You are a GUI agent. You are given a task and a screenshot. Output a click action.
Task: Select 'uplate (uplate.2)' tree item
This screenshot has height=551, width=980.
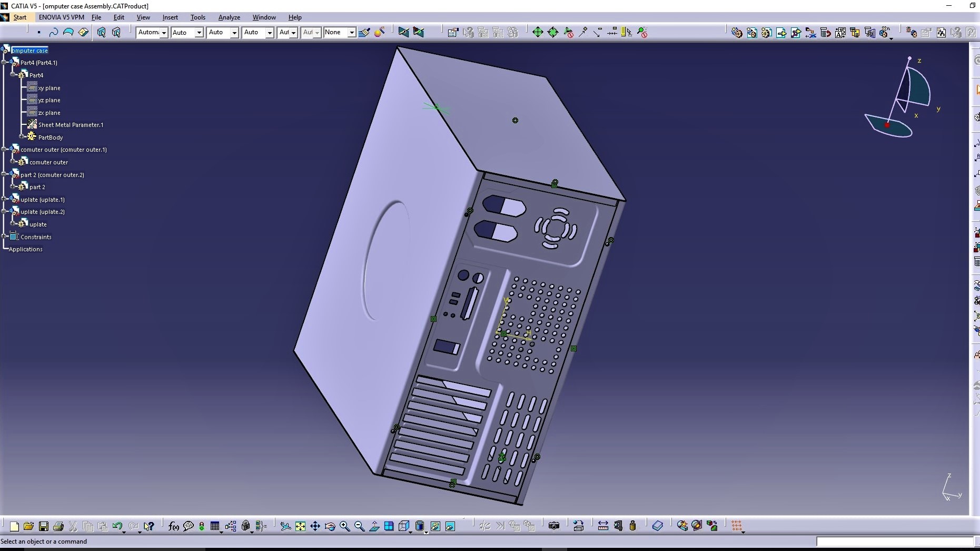[x=43, y=212]
